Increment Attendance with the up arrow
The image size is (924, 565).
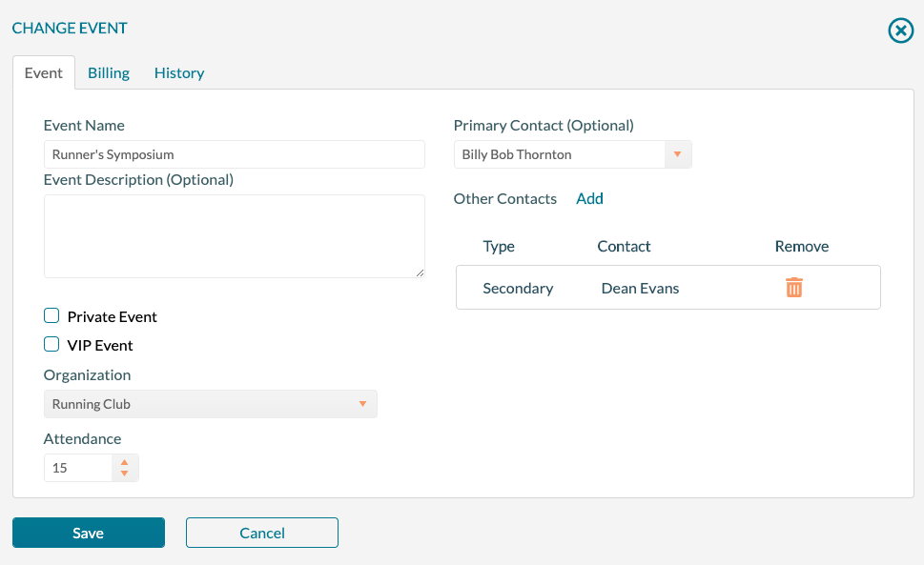pos(124,462)
